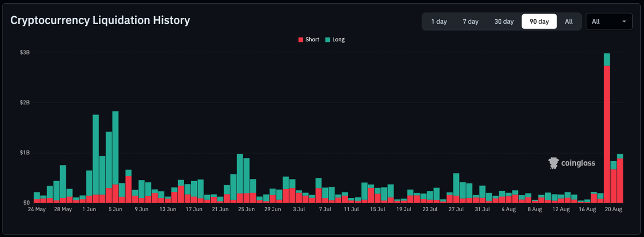Open the All coins dropdown
The width and height of the screenshot is (644, 237).
[x=609, y=21]
